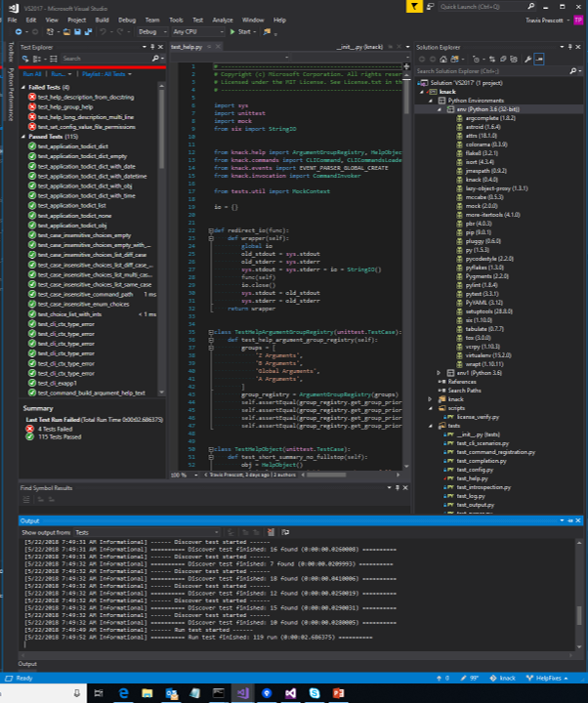Click the Save All icon
Screen dimensions: 588x703
[x=88, y=32]
